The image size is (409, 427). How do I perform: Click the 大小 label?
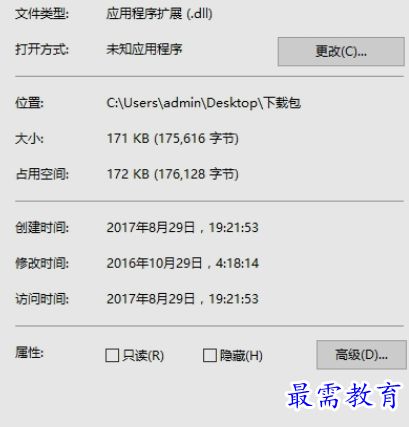[29, 138]
